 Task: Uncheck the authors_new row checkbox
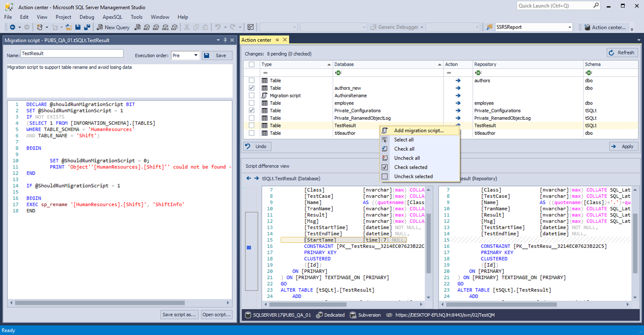click(251, 88)
